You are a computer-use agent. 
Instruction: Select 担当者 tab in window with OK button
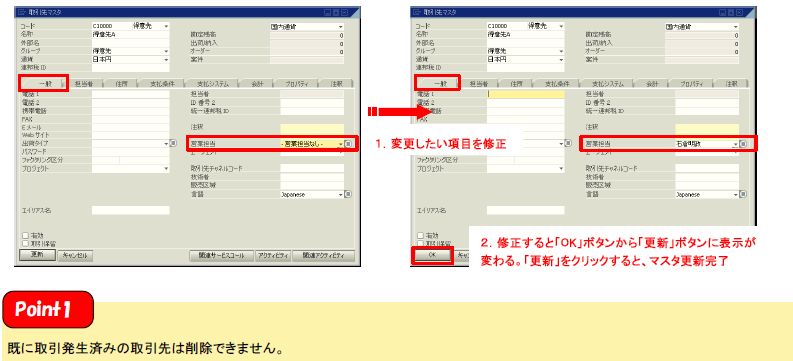coord(478,84)
